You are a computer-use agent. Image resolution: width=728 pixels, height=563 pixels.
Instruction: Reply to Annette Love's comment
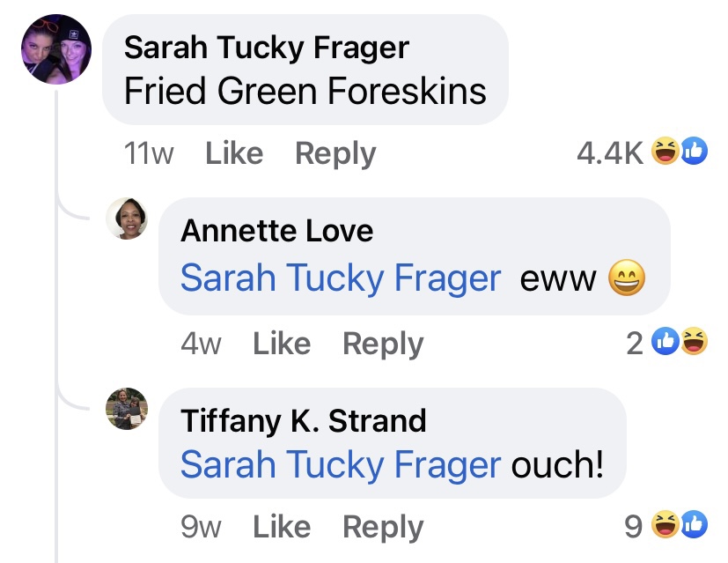click(383, 344)
